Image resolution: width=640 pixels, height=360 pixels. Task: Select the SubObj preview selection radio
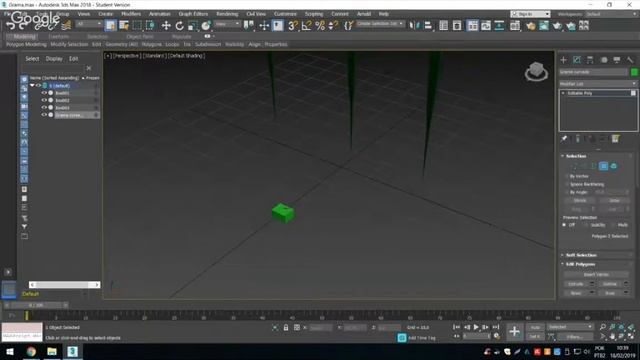[586, 225]
